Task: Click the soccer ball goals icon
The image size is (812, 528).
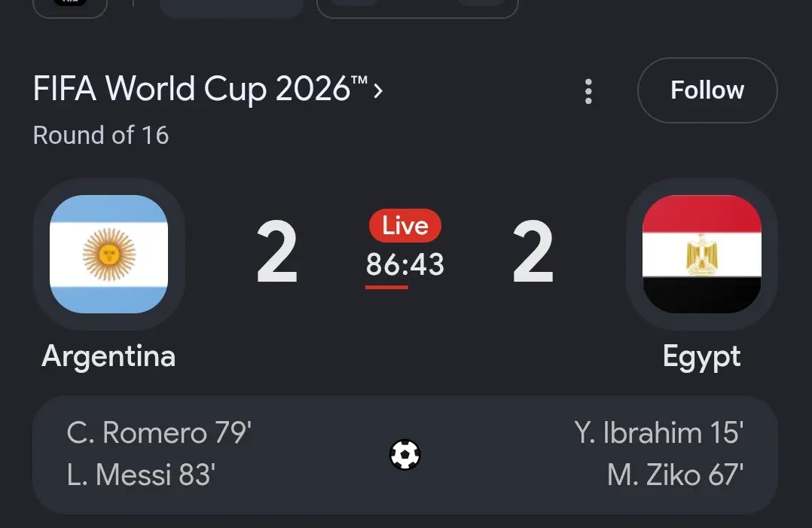Action: click(405, 454)
